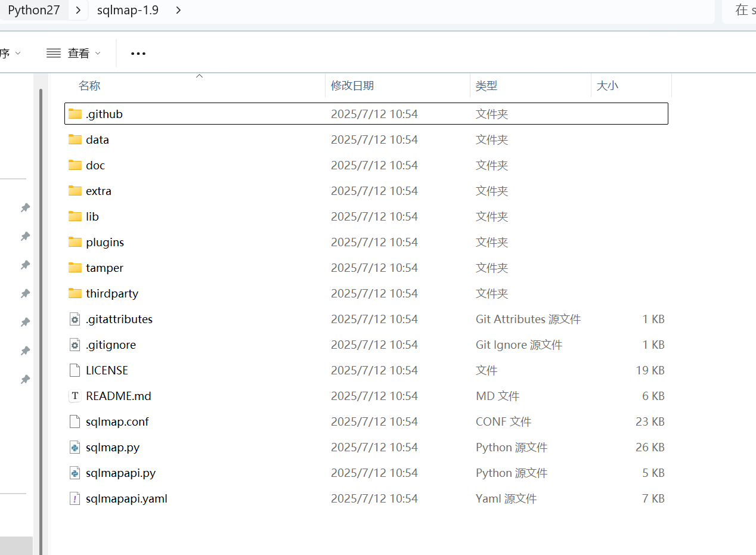
Task: Open the 查看 view options dropdown
Action: [73, 53]
